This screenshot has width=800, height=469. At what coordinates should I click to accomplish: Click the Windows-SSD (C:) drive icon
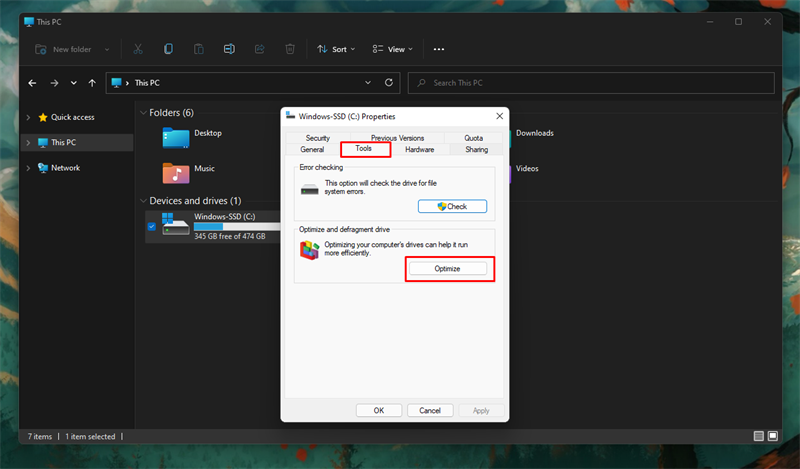175,225
